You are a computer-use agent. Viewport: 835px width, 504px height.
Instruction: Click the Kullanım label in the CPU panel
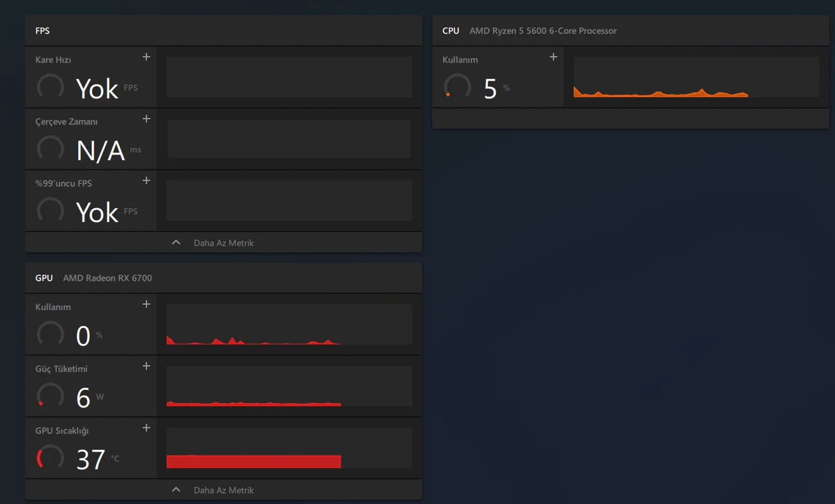[x=460, y=60]
